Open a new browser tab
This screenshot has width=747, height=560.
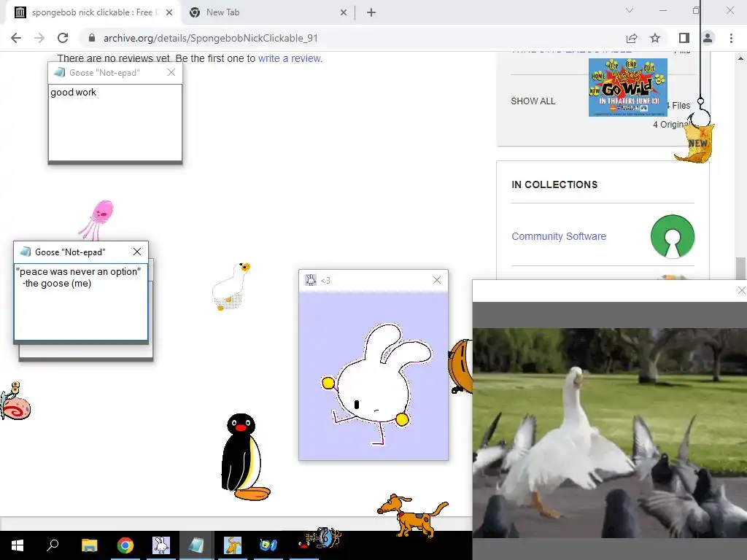[x=371, y=12]
